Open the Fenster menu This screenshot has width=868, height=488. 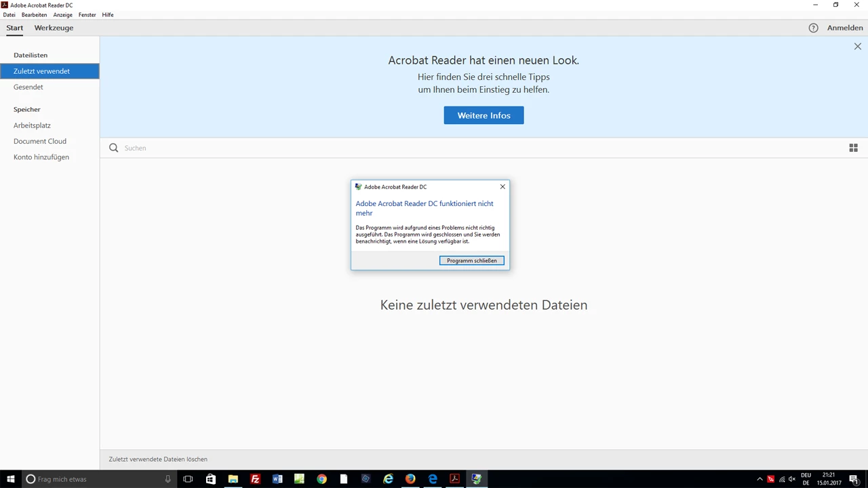point(87,14)
